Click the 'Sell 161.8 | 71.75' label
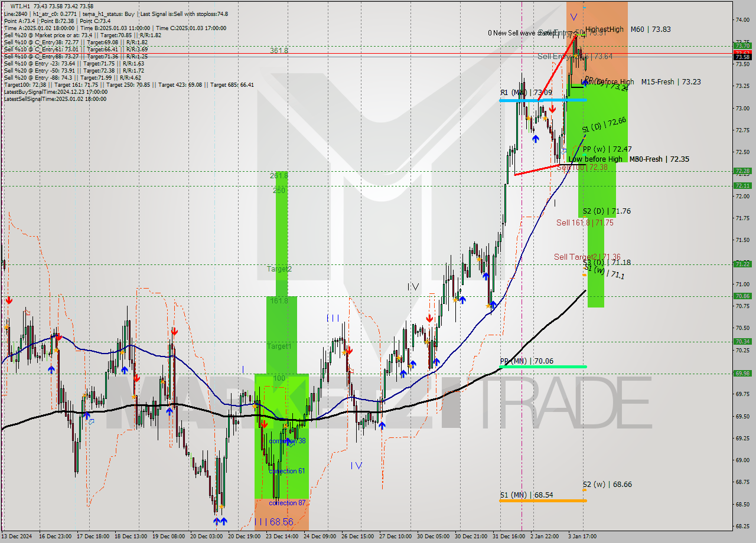Image resolution: width=756 pixels, height=543 pixels. click(x=585, y=223)
